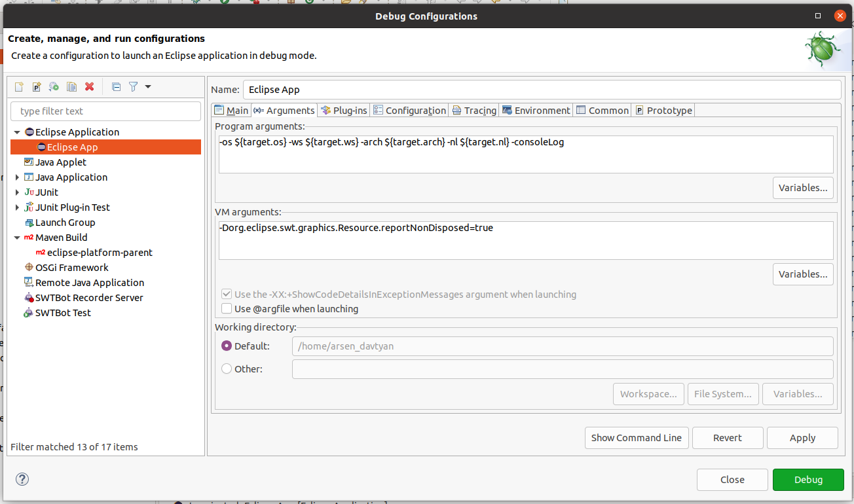Click the configuration Name field
Screen dimensions: 854x504
point(542,90)
